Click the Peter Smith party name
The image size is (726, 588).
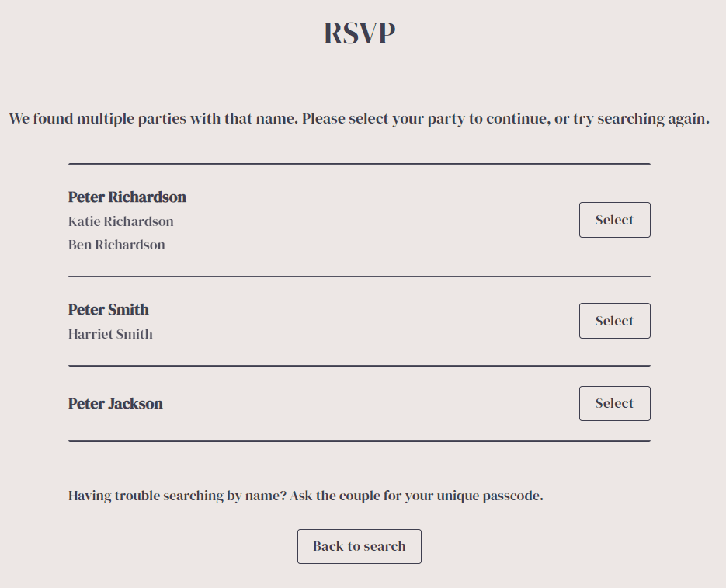coord(108,309)
